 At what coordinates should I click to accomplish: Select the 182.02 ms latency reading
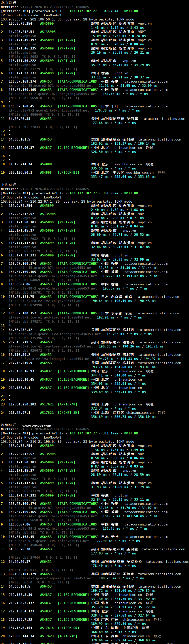coord(100,144)
